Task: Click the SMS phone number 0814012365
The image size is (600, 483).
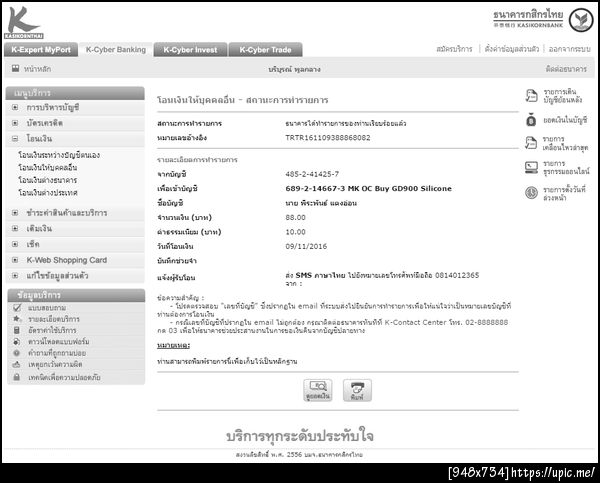Action: point(457,275)
